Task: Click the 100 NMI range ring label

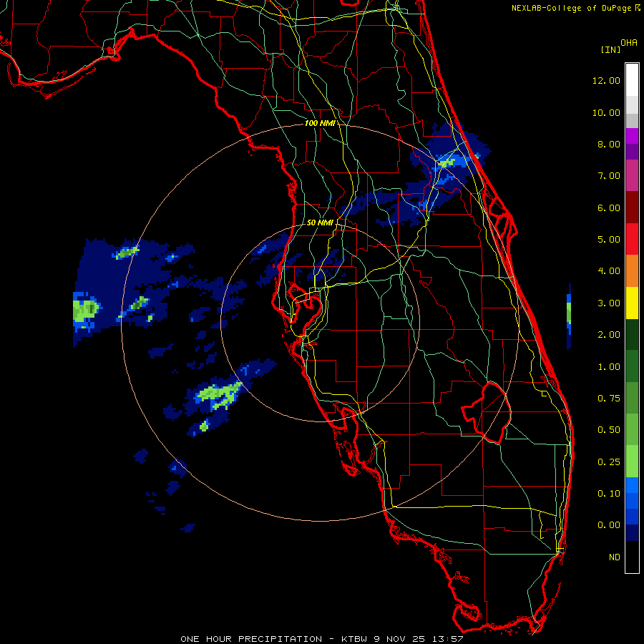Action: [x=320, y=123]
